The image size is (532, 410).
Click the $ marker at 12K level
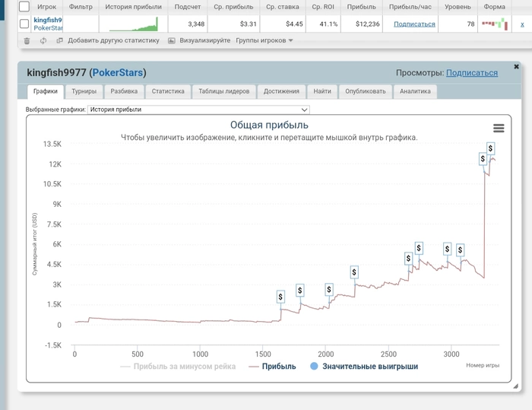483,159
